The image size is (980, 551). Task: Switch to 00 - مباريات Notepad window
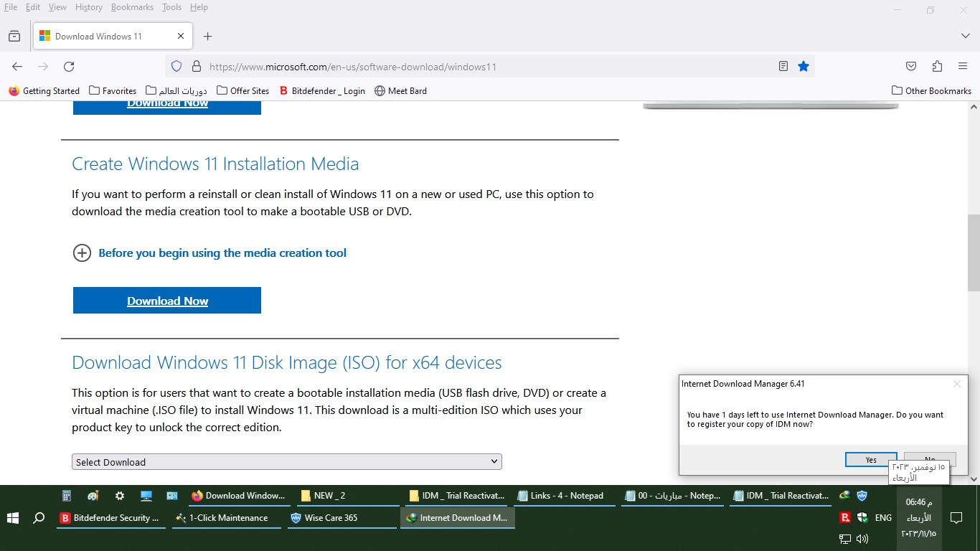tap(672, 496)
